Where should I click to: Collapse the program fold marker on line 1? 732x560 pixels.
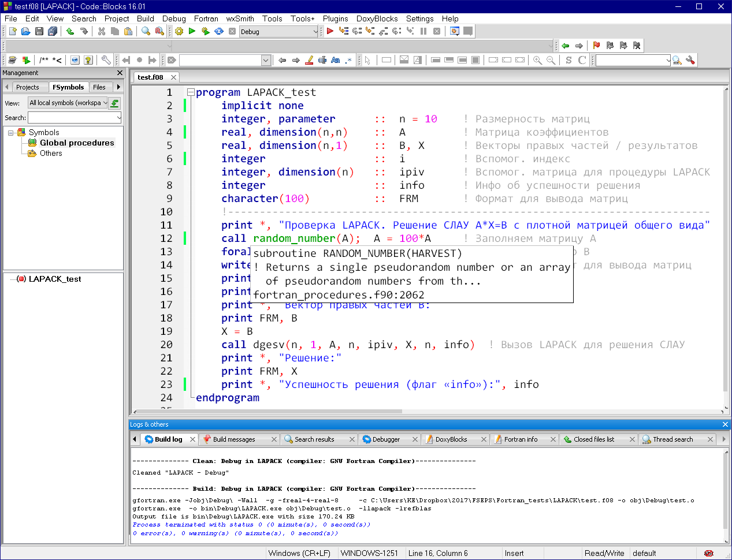pyautogui.click(x=191, y=92)
